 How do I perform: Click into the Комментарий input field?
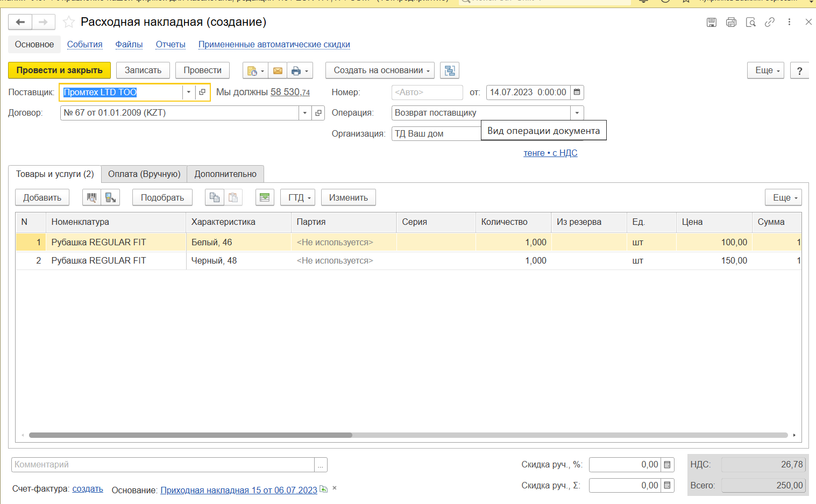(162, 465)
